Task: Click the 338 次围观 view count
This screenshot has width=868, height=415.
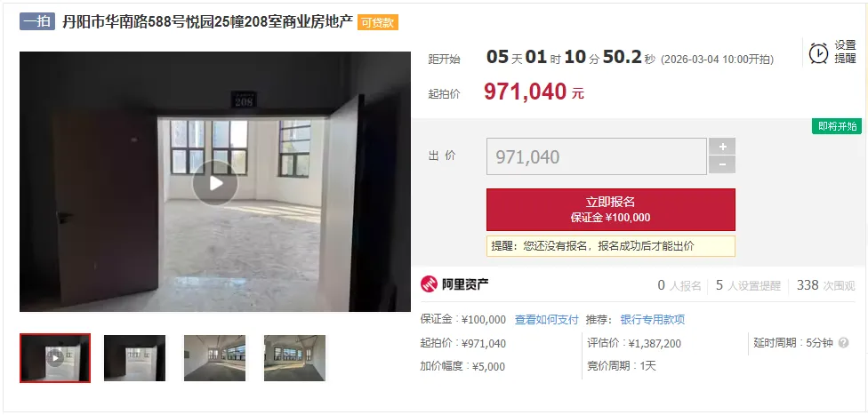Action: [x=826, y=285]
